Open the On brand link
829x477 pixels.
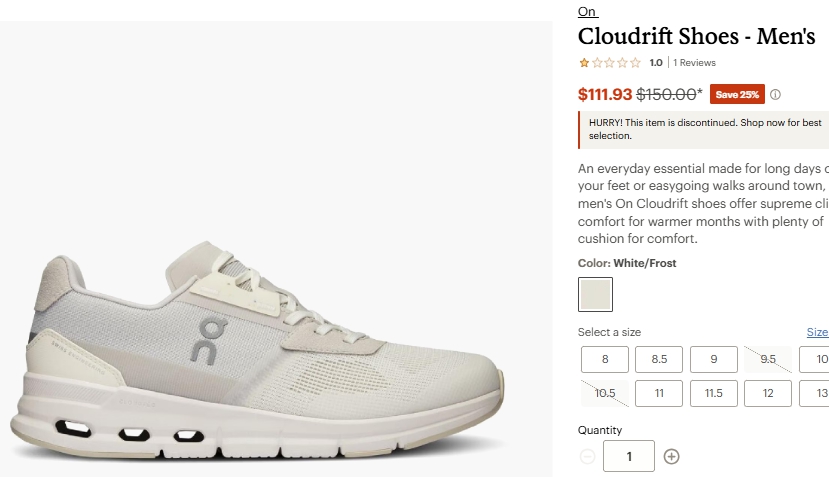[x=587, y=12]
